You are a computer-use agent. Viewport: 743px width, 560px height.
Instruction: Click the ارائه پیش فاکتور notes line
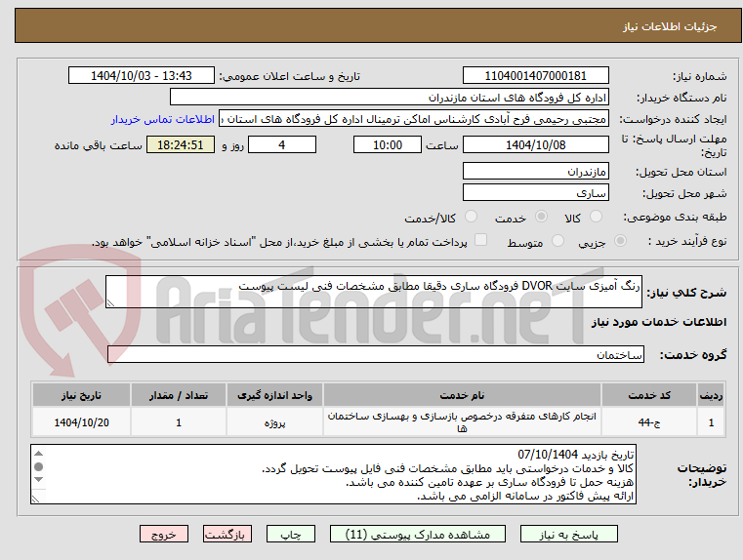coord(525,497)
